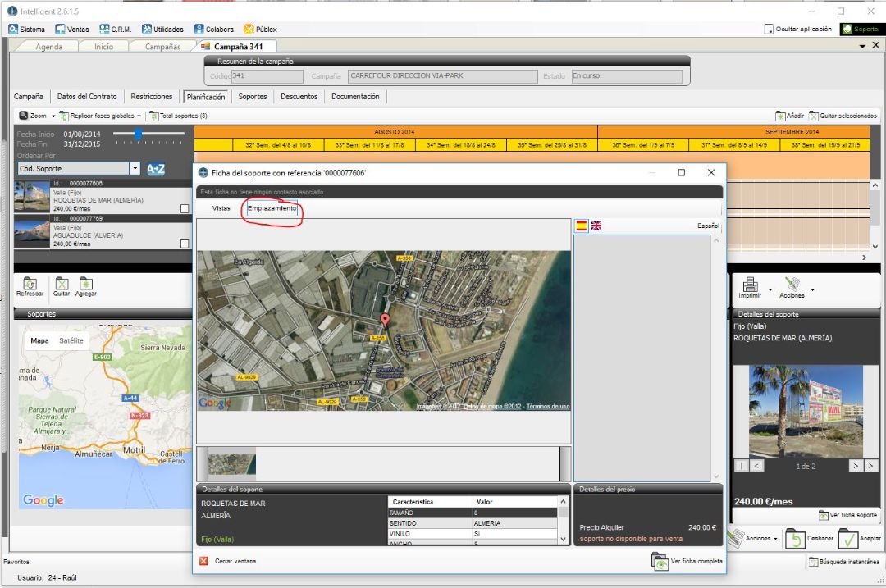886x588 pixels.
Task: Select the Spanish flag language icon
Action: point(581,226)
